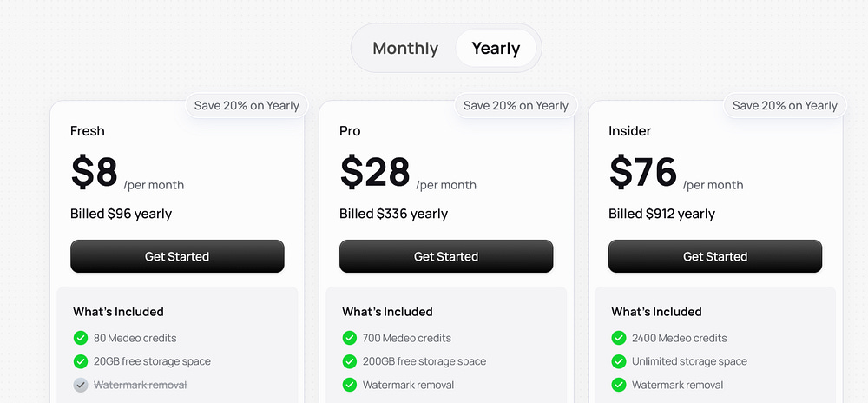Click green check beside 20GB free storage space
This screenshot has width=868, height=403.
point(81,361)
